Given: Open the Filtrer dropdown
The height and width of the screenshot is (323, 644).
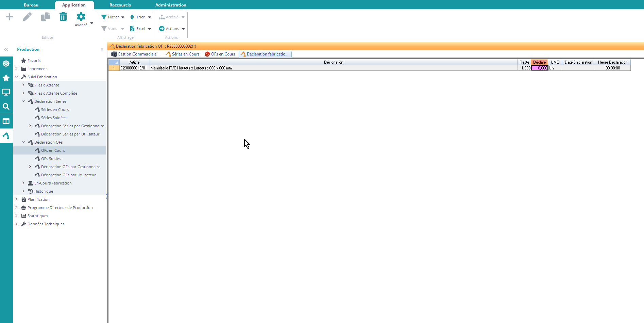Looking at the screenshot, I should pos(113,17).
